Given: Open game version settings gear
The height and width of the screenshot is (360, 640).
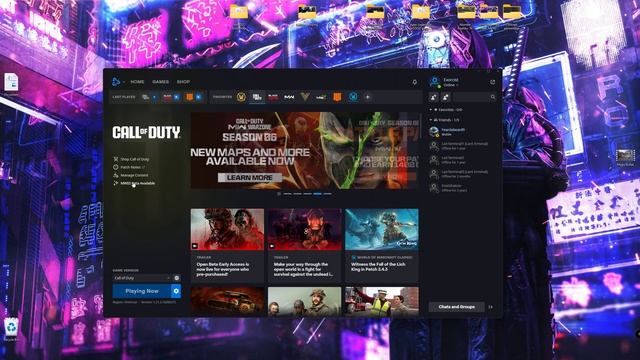Looking at the screenshot, I should point(177,278).
